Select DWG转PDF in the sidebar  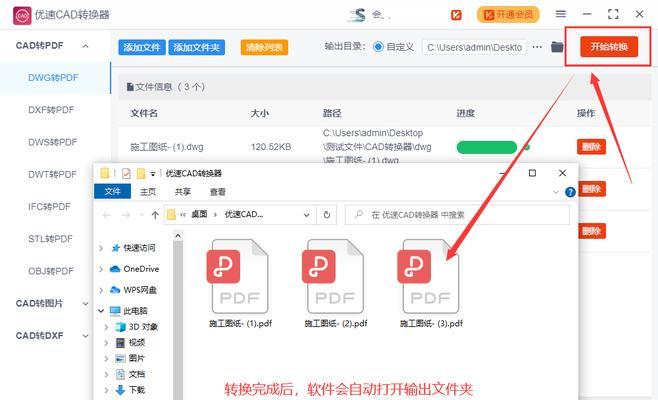pyautogui.click(x=53, y=78)
